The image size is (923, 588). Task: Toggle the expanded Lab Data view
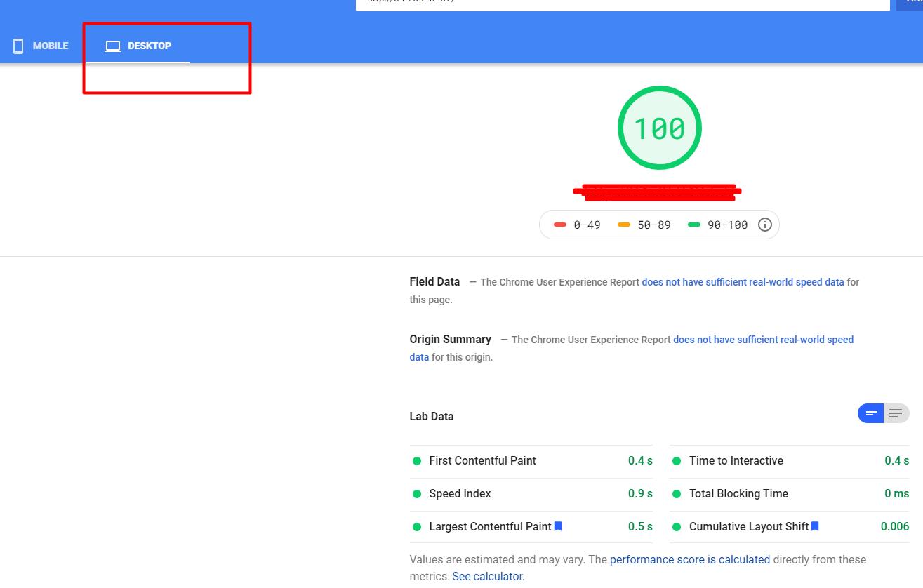(896, 413)
